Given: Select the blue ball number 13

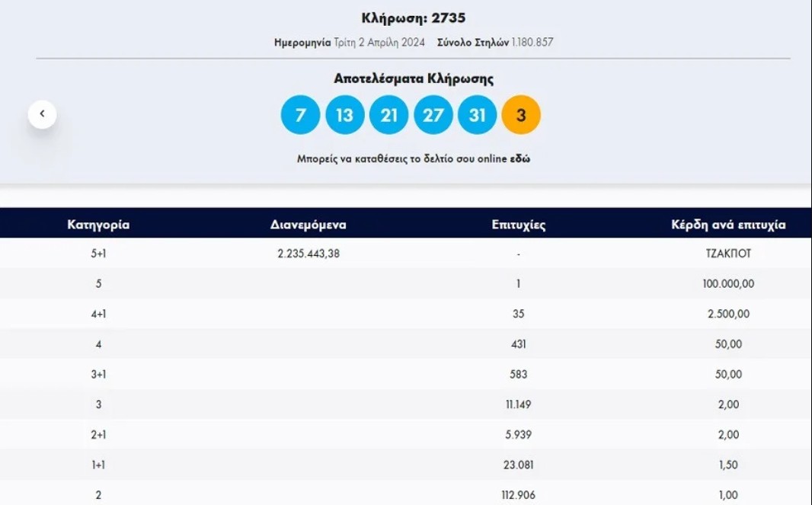Looking at the screenshot, I should (345, 114).
